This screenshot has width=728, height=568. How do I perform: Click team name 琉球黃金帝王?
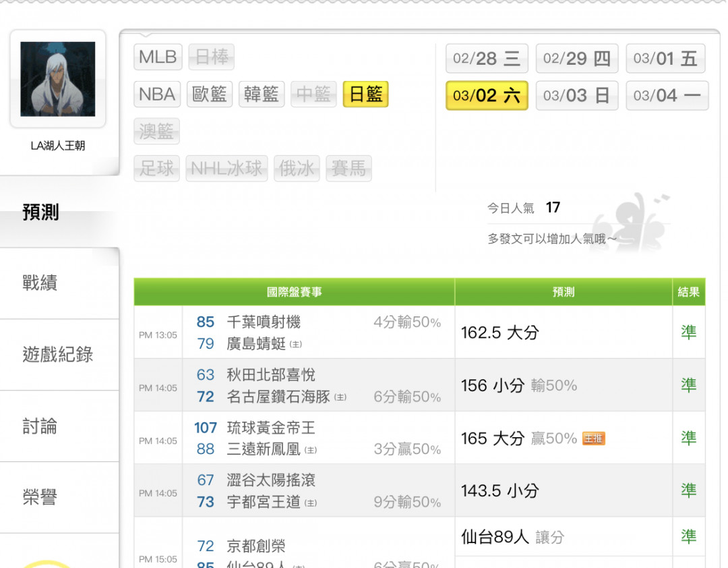click(271, 428)
